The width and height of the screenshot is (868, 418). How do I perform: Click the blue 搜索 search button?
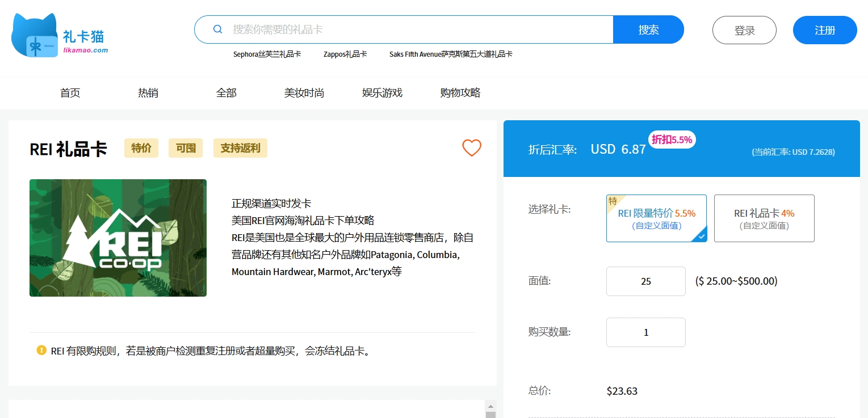click(648, 29)
